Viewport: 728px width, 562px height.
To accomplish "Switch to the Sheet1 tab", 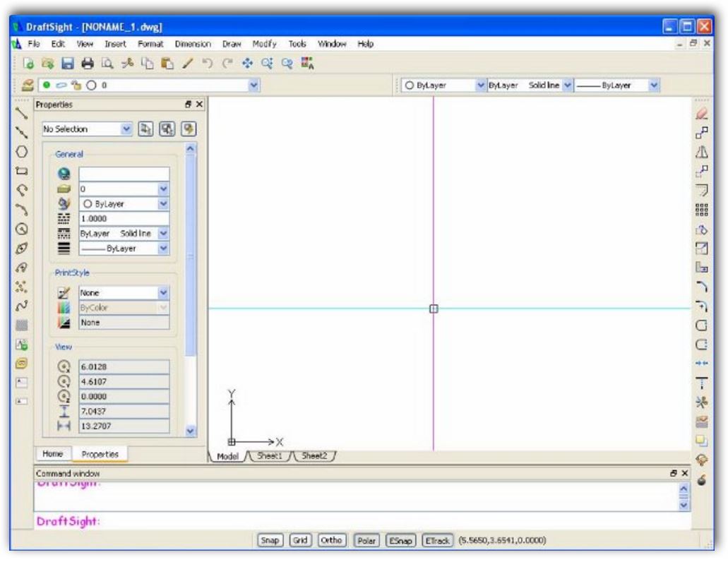I will tap(270, 455).
